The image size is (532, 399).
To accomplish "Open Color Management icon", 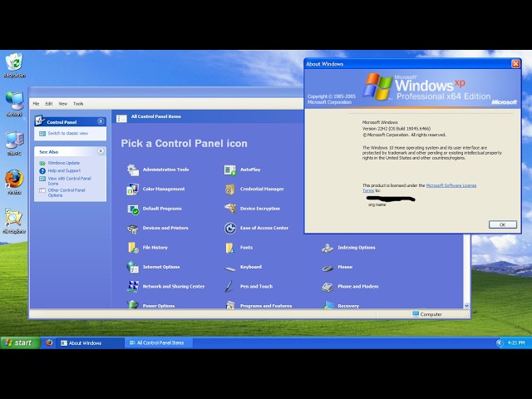I will (133, 189).
